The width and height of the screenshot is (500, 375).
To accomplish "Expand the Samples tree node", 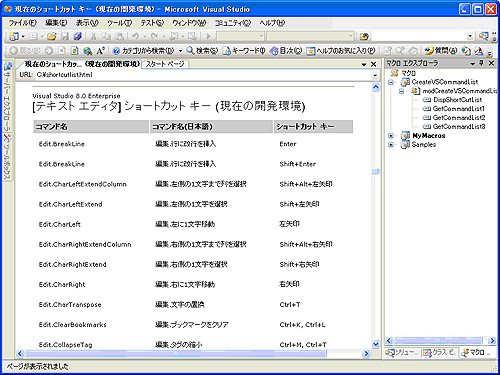I will pos(391,145).
